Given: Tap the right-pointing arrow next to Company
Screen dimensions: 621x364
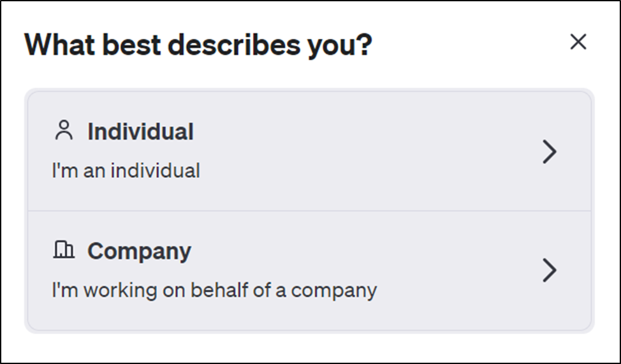Looking at the screenshot, I should (550, 270).
